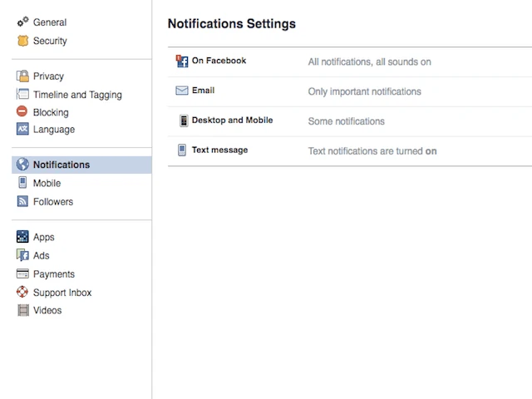Expand the On Facebook notifications row
This screenshot has width=532, height=399.
[219, 61]
